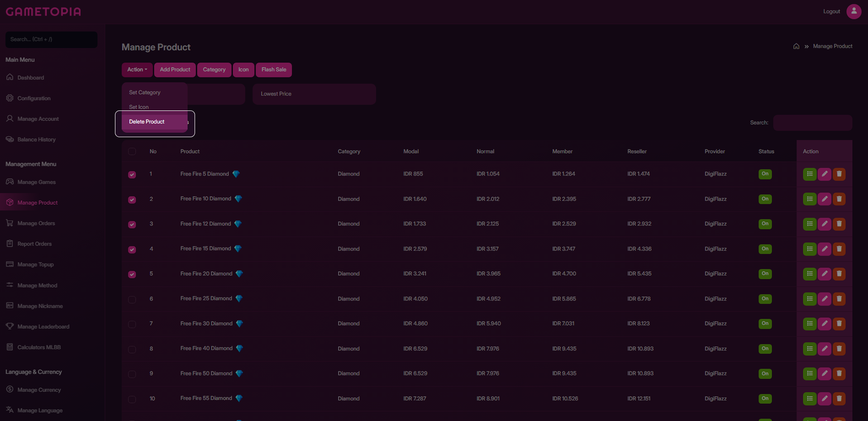
Task: Open list details for Free Fire 25 Diamond
Action: pyautogui.click(x=810, y=298)
